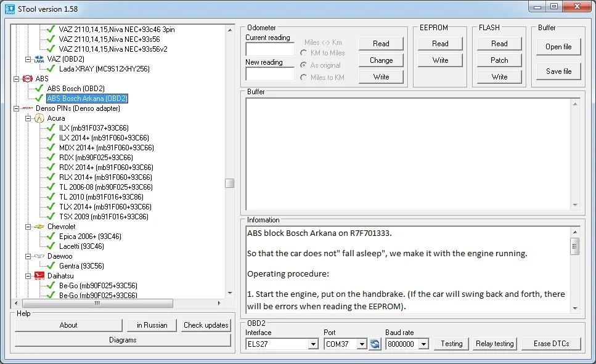Screen dimensions: 596x364
Task: Click the Daewoo logo icon in tree
Action: tap(39, 256)
